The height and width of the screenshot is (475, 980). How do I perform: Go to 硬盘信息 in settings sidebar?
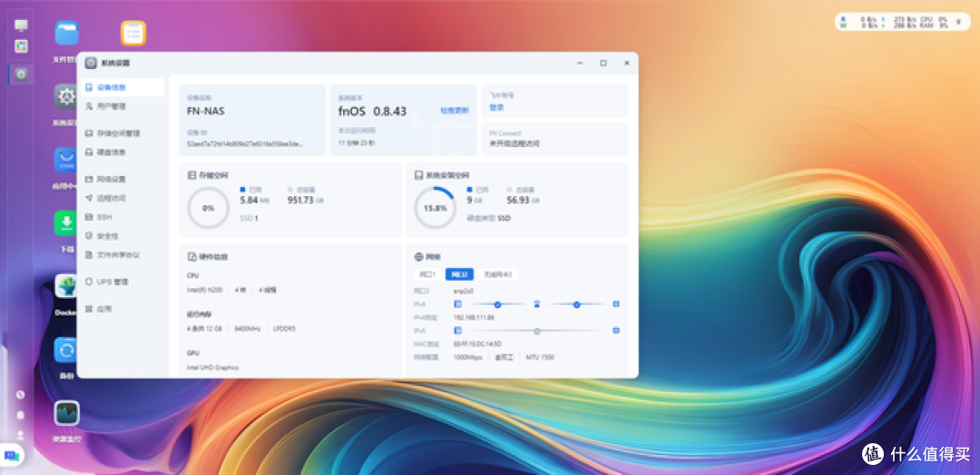coord(122,152)
